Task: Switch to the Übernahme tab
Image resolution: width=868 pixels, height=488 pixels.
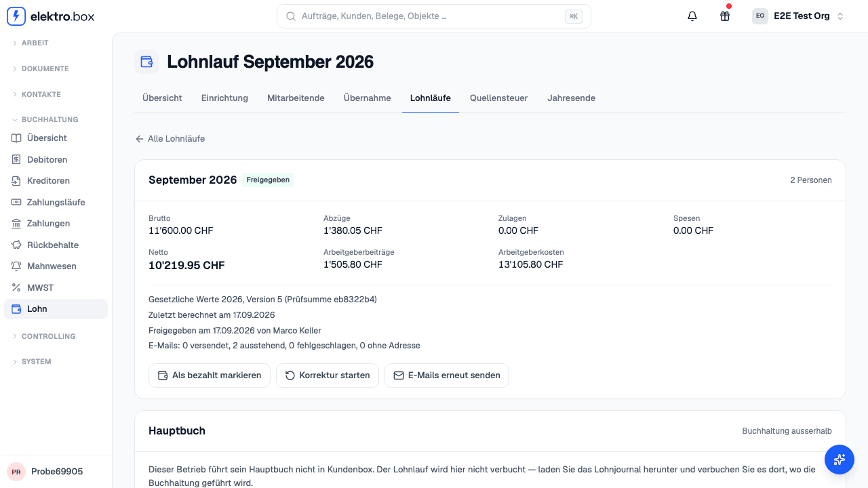Action: (368, 98)
